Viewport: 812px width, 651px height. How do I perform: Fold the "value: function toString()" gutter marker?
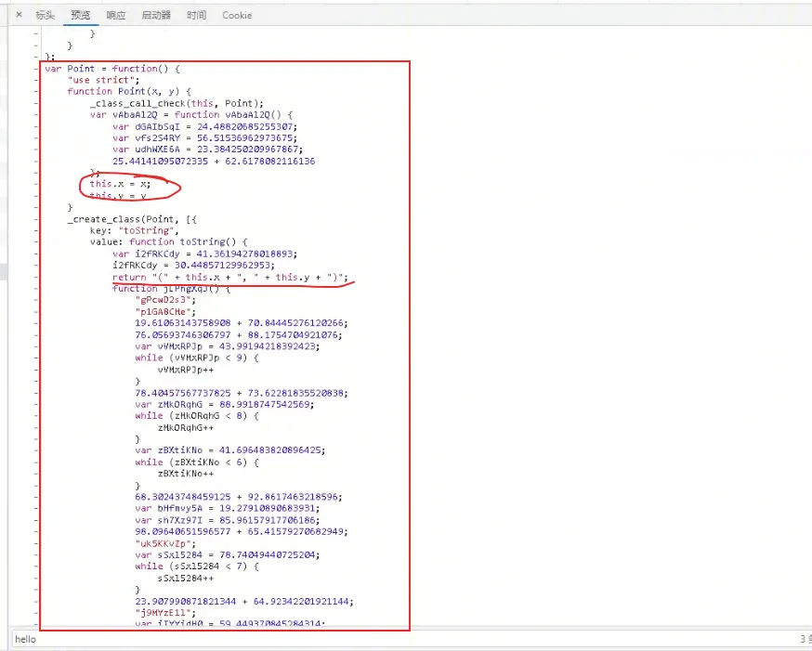[x=36, y=241]
